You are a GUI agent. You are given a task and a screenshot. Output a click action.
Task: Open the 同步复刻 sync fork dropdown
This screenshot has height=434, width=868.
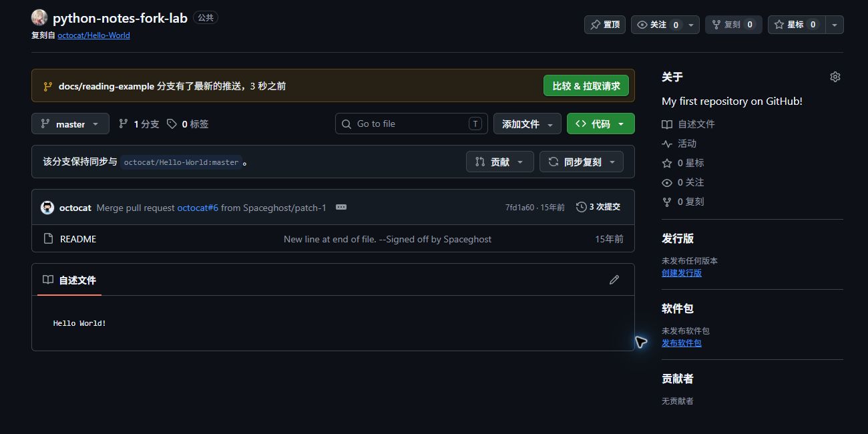pos(582,162)
